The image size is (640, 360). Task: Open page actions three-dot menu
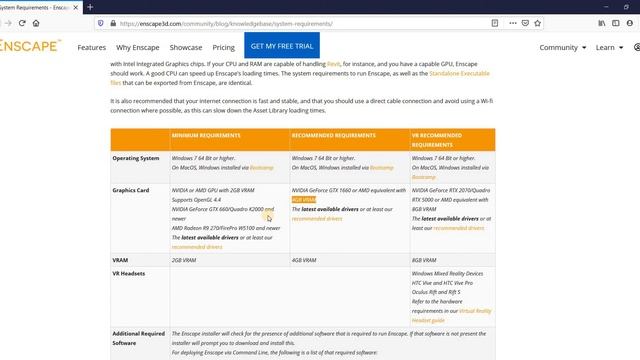[513, 23]
